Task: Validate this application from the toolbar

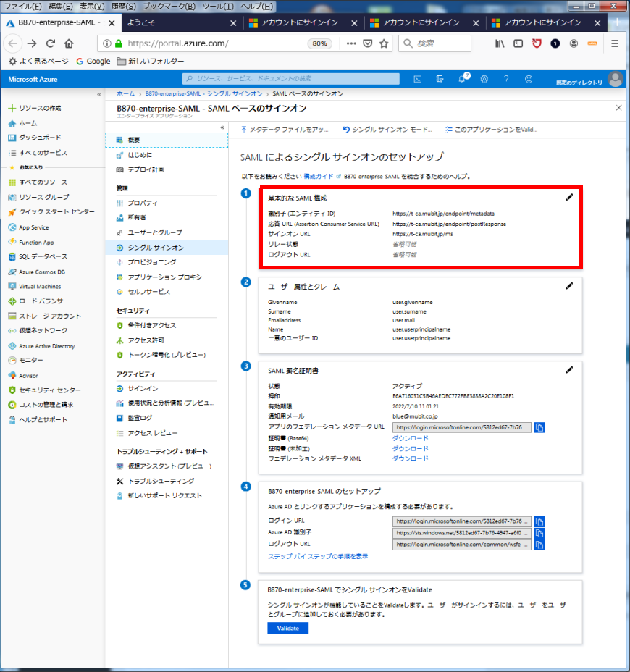Action: (491, 130)
